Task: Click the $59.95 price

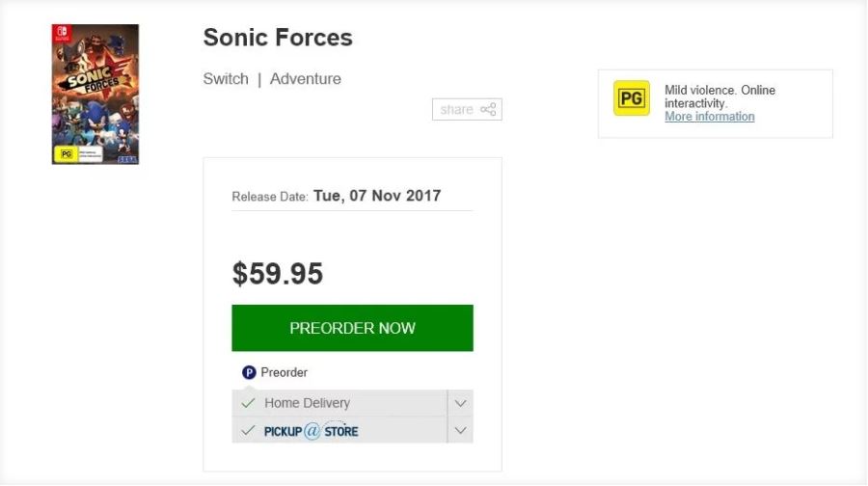Action: coord(278,274)
